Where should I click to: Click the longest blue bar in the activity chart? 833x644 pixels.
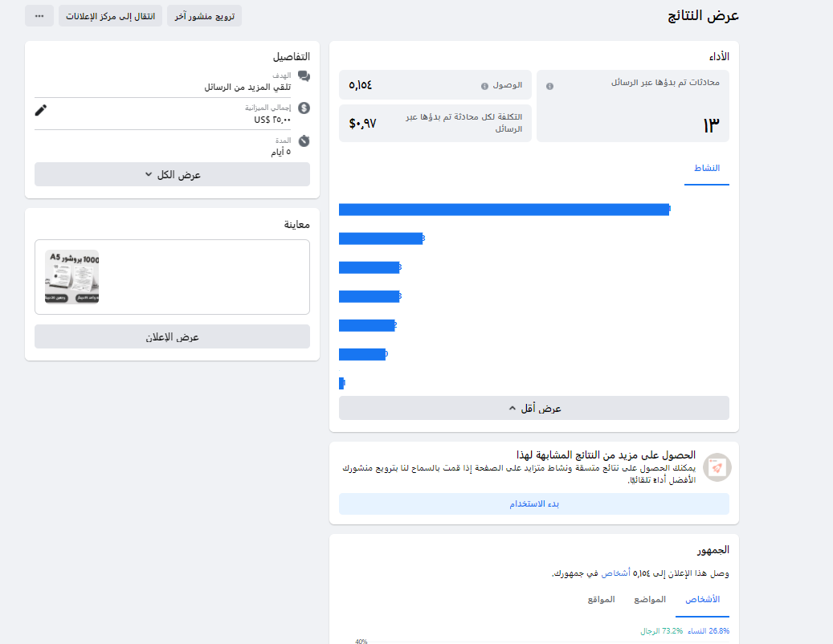(504, 210)
